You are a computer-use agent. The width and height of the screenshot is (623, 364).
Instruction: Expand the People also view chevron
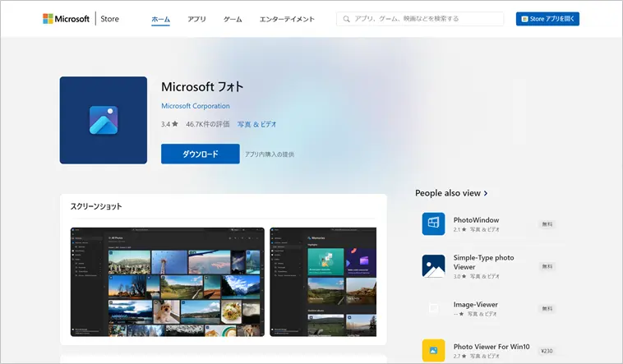click(486, 193)
